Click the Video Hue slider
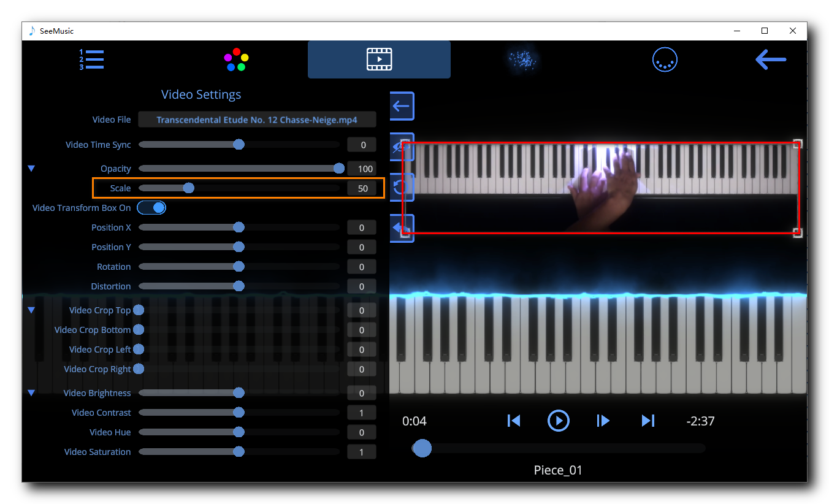829x504 pixels. (239, 432)
